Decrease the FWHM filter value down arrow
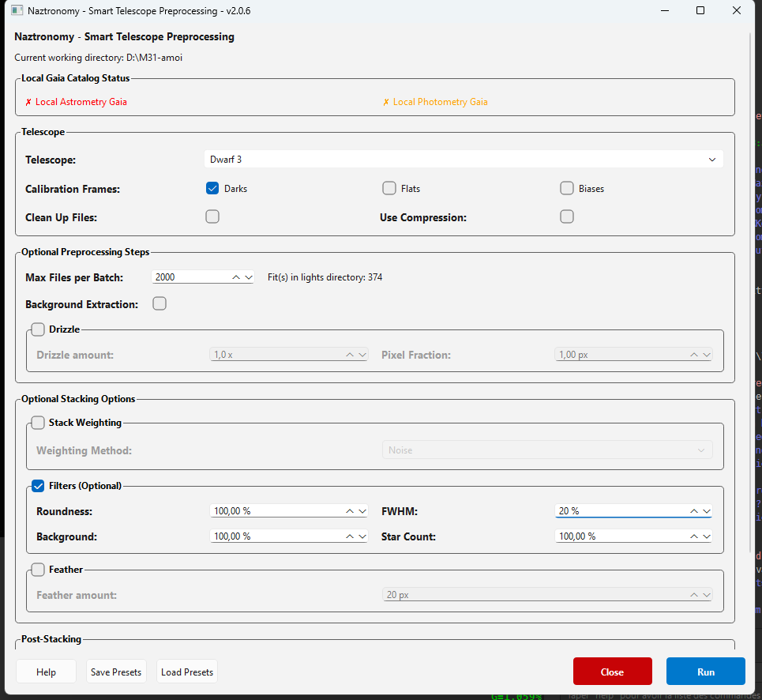Screen dimensions: 762x700 [707, 511]
